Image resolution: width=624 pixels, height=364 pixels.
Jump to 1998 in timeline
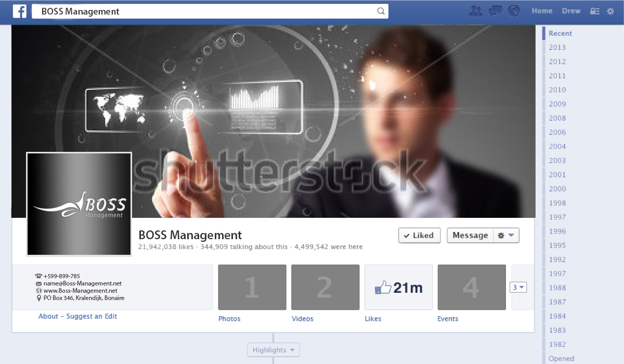coord(557,203)
